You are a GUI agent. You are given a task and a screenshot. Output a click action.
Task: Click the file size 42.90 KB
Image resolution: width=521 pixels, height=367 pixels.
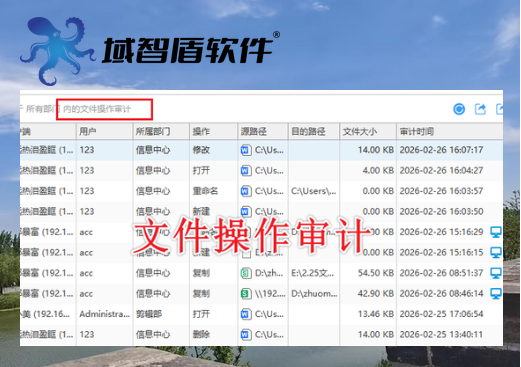pyautogui.click(x=376, y=294)
